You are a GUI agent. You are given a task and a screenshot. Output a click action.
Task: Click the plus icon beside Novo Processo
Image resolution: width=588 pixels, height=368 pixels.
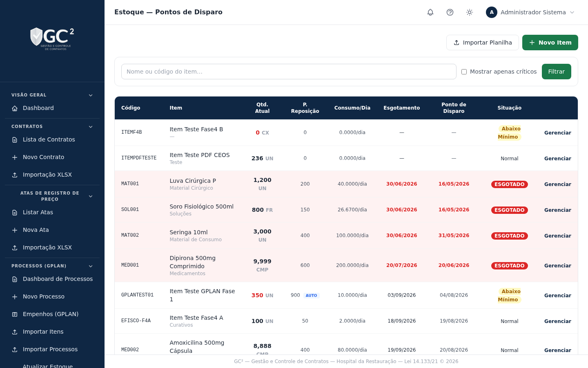click(x=15, y=297)
